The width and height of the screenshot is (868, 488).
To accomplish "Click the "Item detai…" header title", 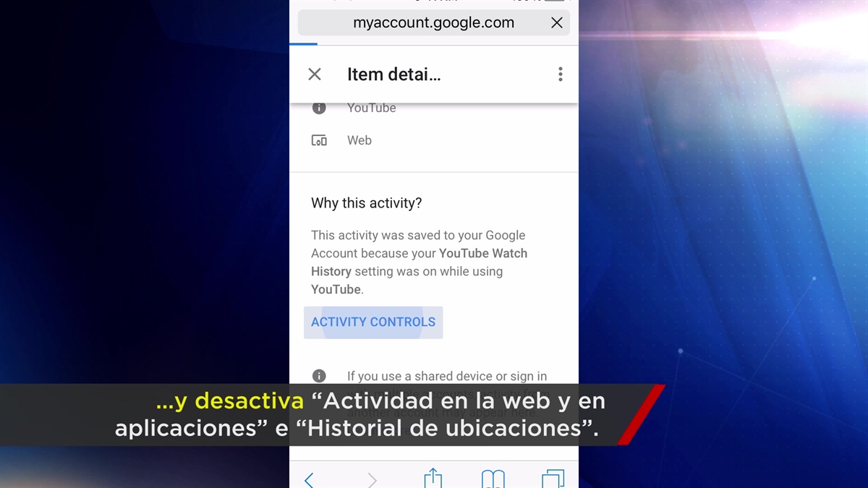I will 393,74.
